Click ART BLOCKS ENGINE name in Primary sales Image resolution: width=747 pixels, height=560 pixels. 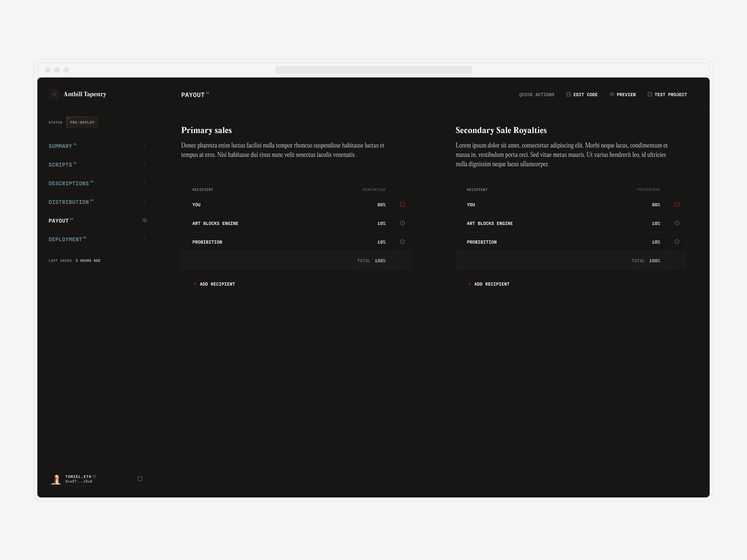[215, 223]
